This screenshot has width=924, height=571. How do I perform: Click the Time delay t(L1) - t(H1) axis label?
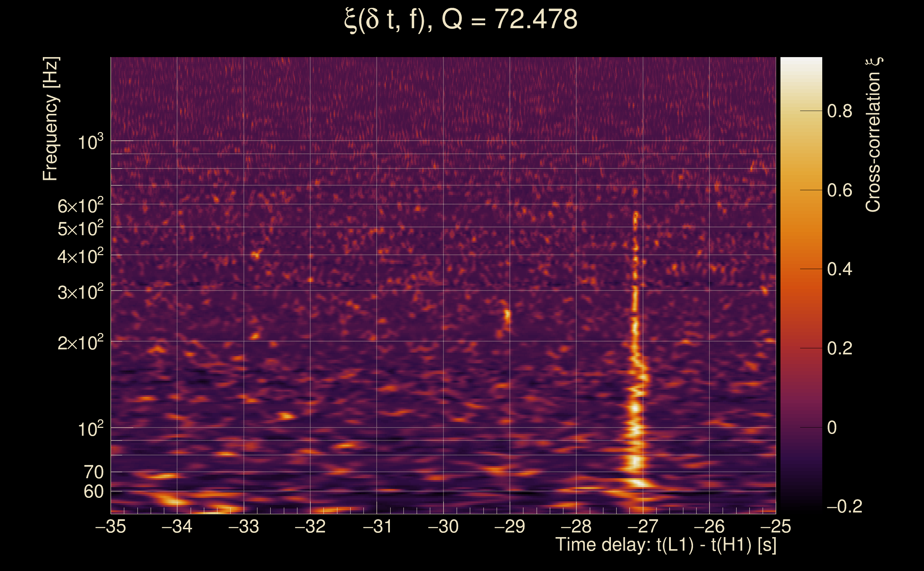coord(666,545)
